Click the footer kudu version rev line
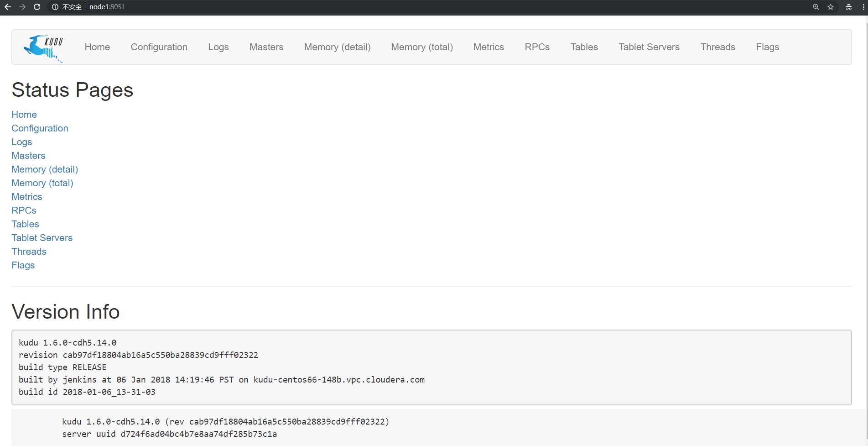868x446 pixels. tap(226, 421)
